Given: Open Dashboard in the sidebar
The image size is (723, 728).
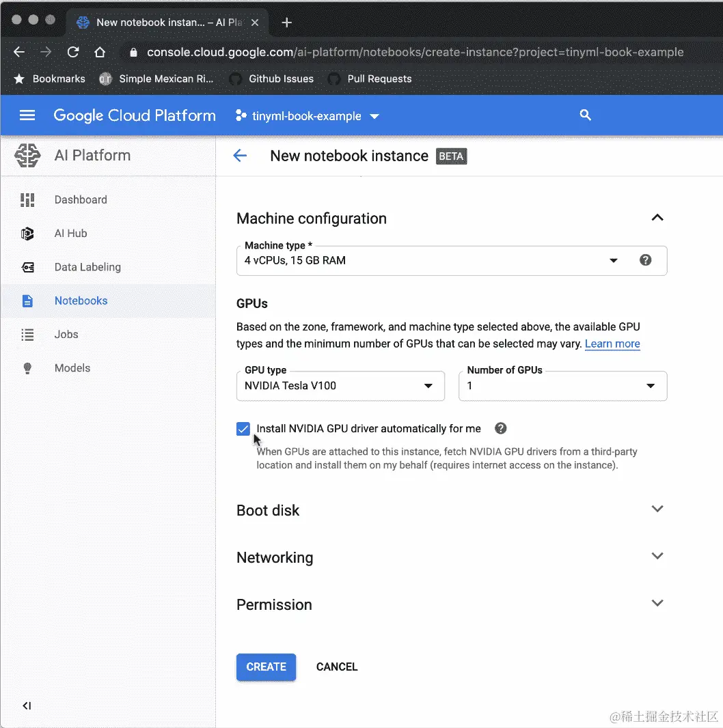Looking at the screenshot, I should [108, 199].
